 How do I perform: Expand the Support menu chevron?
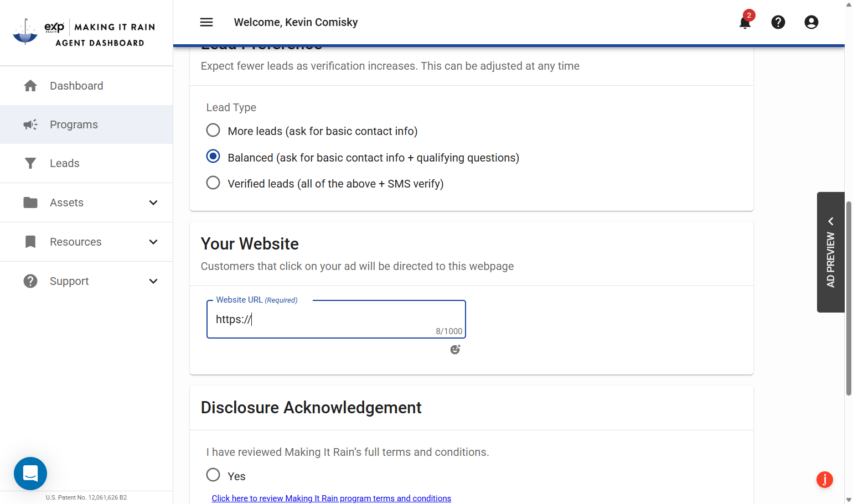[153, 281]
